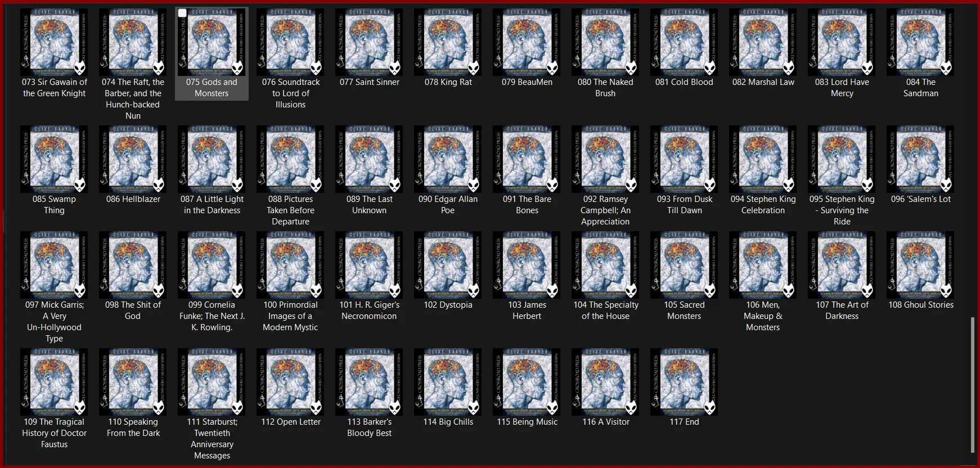Click the 096 'Salem's Lot file icon
This screenshot has height=468, width=980.
(x=920, y=159)
